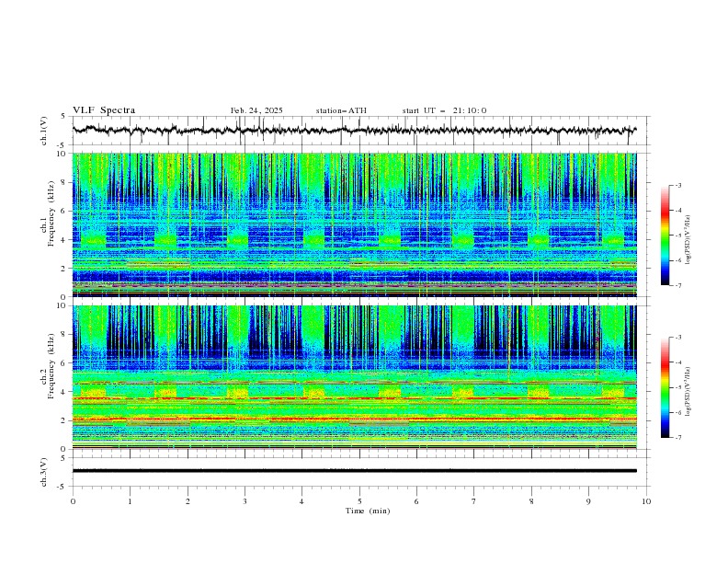Click the ch.2 frequency tick "10" kHz
728x563 pixels.
pyautogui.click(x=63, y=305)
